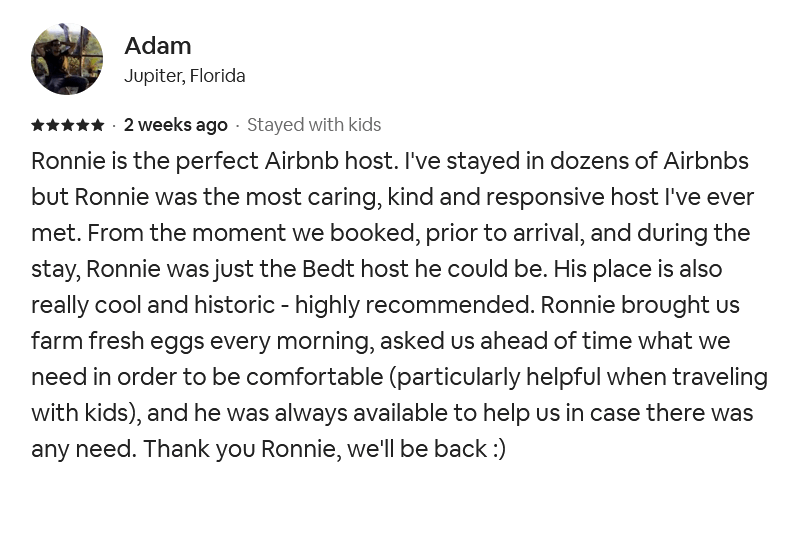The height and width of the screenshot is (553, 797).
Task: Click the "Stayed with kids" label
Action: coord(314,125)
